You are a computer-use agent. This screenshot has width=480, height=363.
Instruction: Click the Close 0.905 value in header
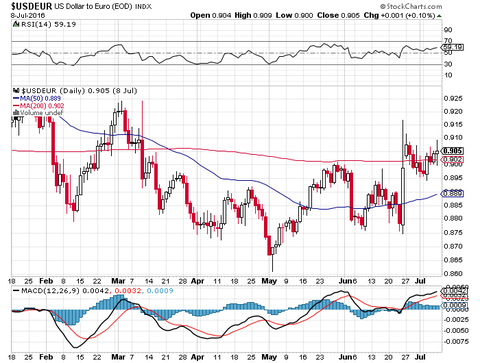click(338, 15)
